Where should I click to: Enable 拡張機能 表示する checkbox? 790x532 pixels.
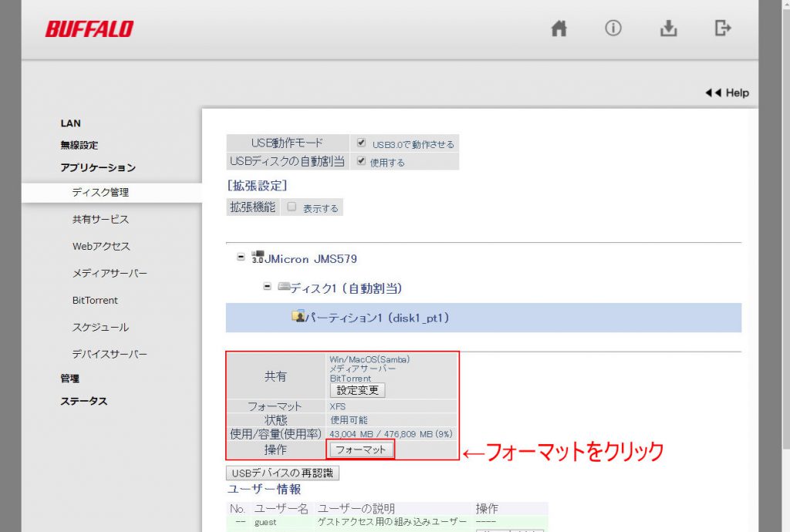[292, 207]
